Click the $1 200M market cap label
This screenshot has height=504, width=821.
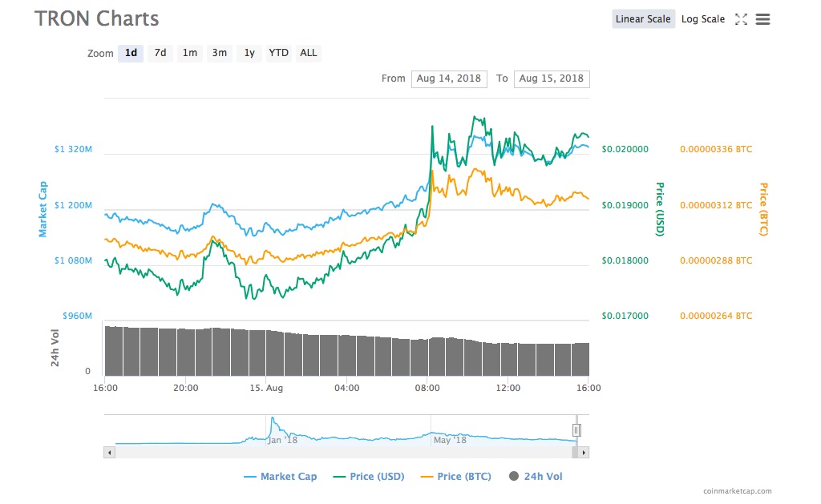tap(73, 205)
